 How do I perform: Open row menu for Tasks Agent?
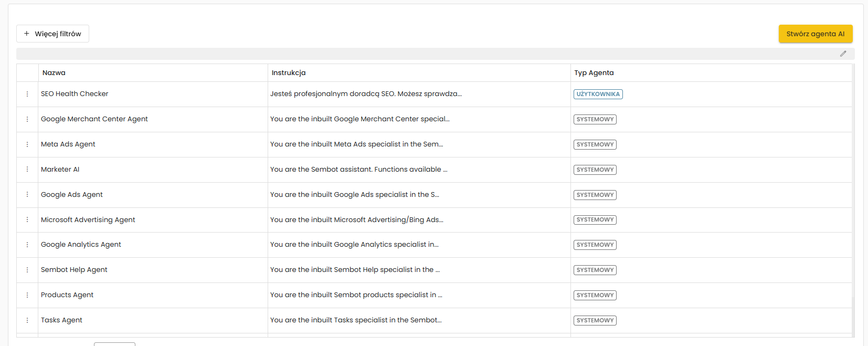pos(27,320)
